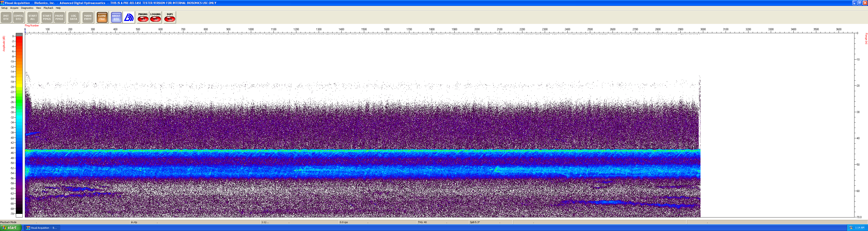Click the LOG DATA toolbar button

73,17
